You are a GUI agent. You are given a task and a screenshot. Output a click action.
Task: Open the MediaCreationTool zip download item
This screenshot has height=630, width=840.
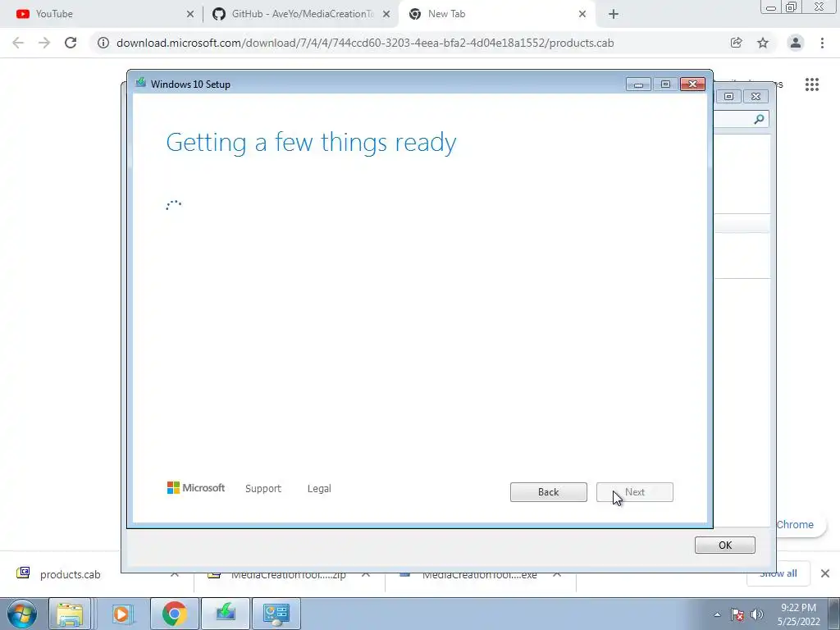point(288,574)
